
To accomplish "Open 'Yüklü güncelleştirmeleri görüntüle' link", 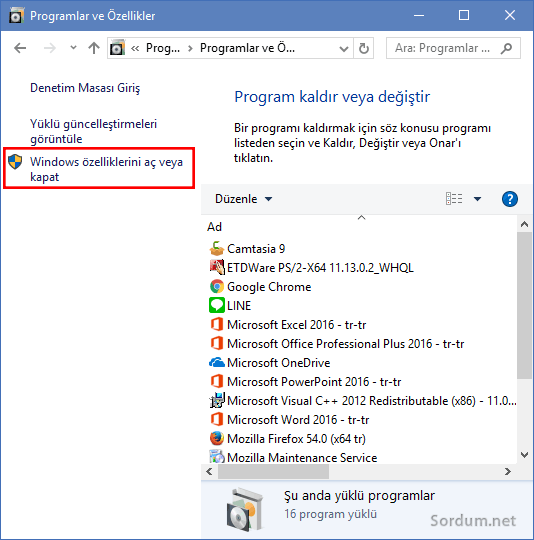I will point(93,131).
